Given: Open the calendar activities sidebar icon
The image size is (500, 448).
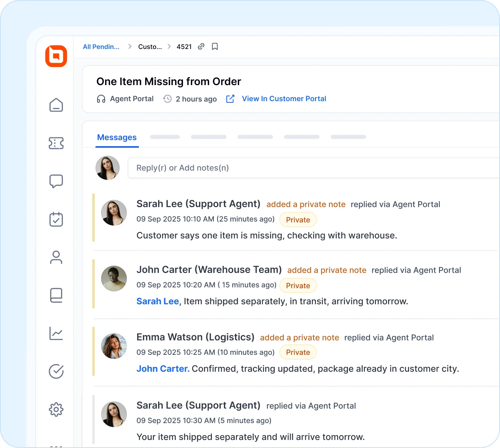Looking at the screenshot, I should point(56,219).
